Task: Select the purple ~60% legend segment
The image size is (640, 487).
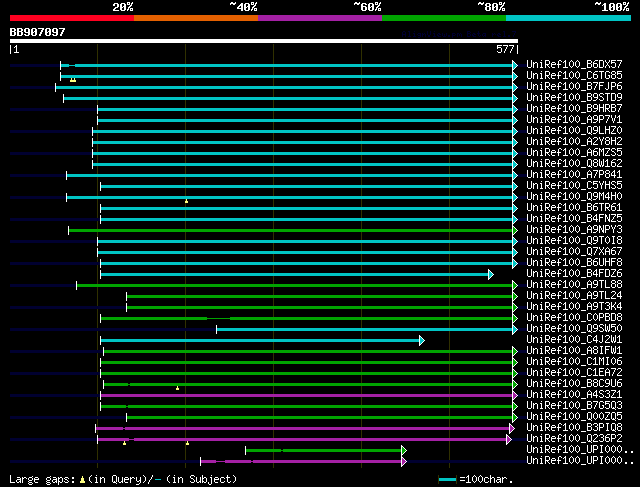Action: [x=319, y=17]
